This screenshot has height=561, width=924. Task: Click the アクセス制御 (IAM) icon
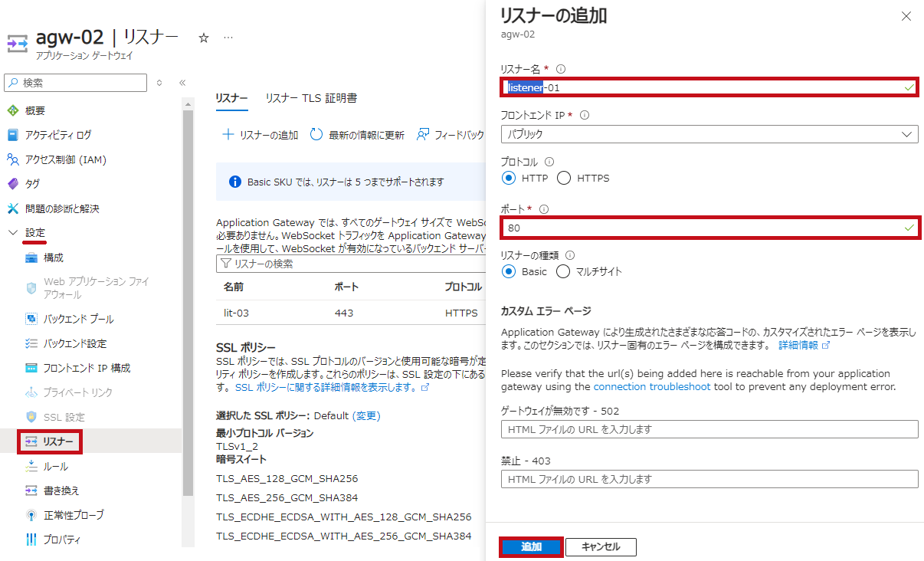pos(12,159)
